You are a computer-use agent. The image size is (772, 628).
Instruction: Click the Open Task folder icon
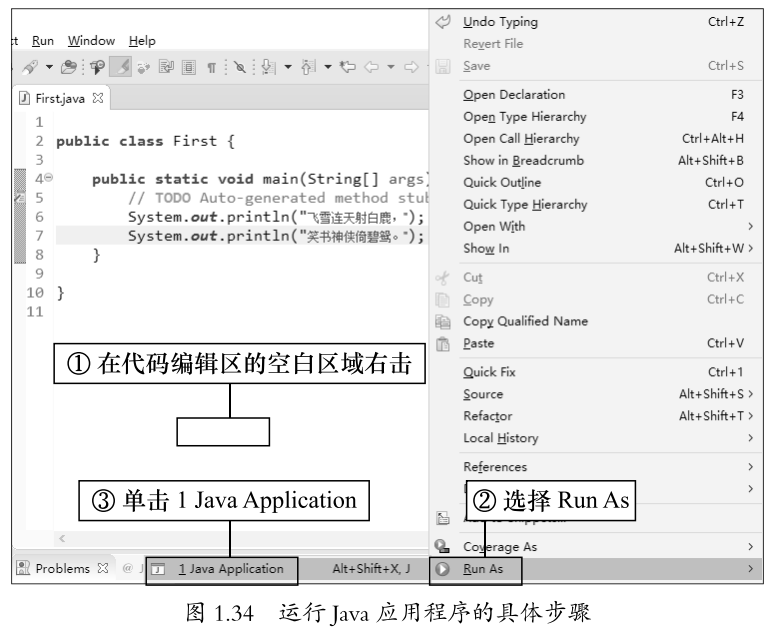coord(68,66)
